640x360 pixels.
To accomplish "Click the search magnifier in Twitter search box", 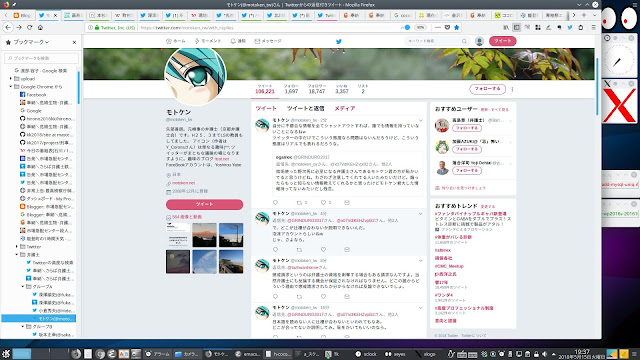I will click(x=464, y=41).
